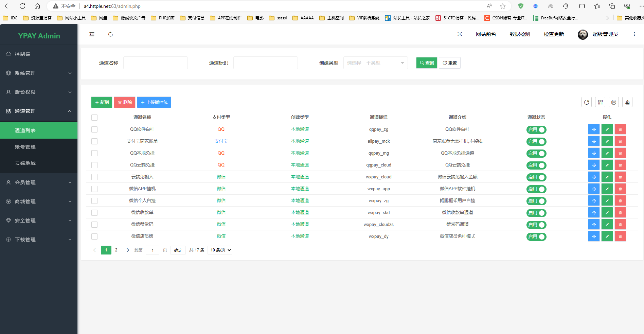Open the 创建类型 select dropdown
644x334 pixels.
pyautogui.click(x=375, y=63)
